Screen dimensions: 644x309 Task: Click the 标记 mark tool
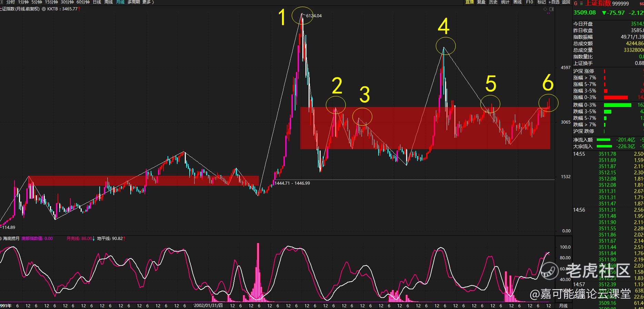click(x=541, y=2)
